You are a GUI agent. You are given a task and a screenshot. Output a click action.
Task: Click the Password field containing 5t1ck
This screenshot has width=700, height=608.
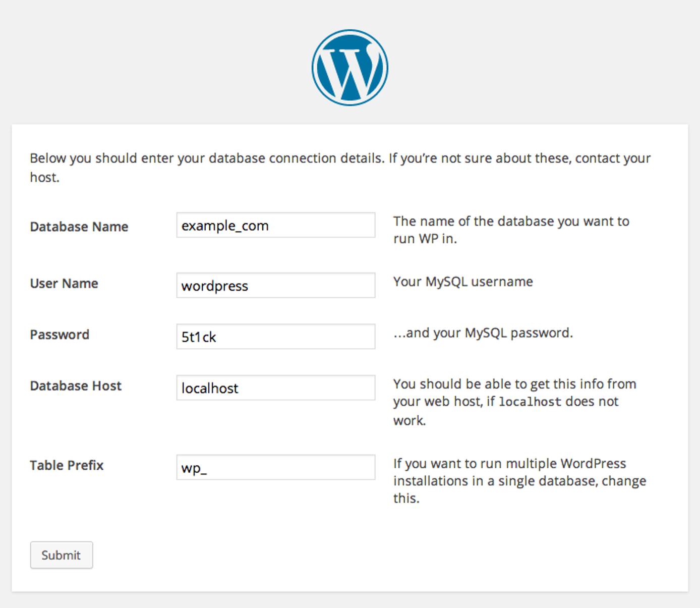tap(275, 337)
